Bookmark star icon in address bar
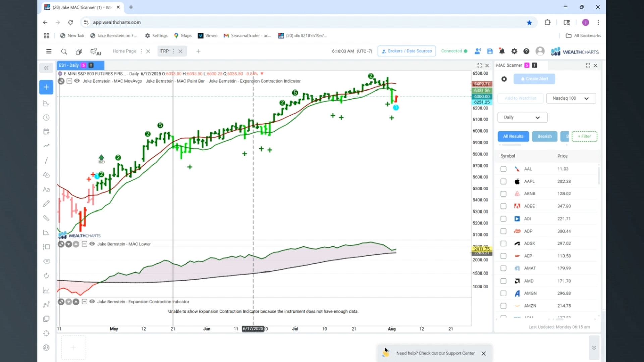Image resolution: width=644 pixels, height=362 pixels. click(x=529, y=22)
